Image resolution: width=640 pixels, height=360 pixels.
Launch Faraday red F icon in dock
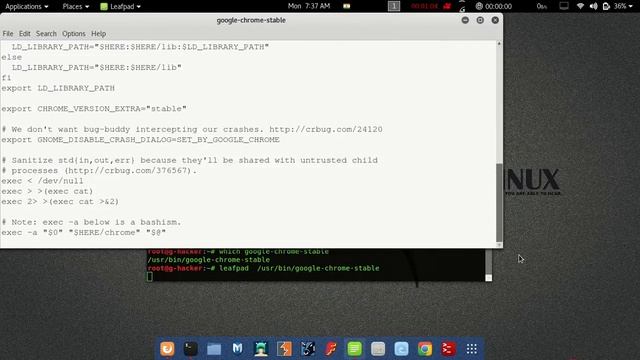point(331,349)
